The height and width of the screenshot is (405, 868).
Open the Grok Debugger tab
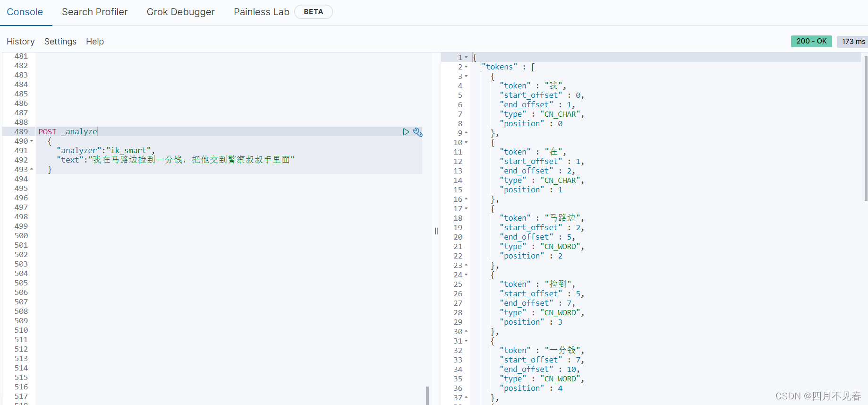tap(180, 12)
